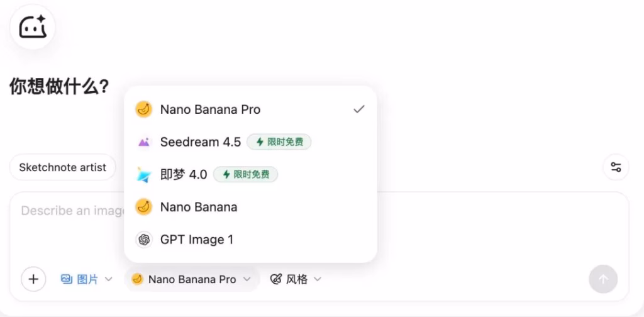This screenshot has height=317, width=644.
Task: Expand the 图片 mode dropdown
Action: tap(87, 279)
